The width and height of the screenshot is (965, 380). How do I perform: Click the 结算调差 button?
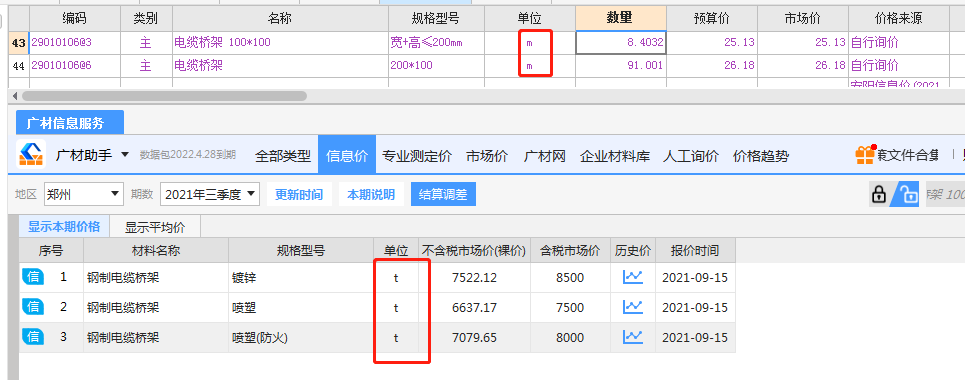tap(443, 195)
